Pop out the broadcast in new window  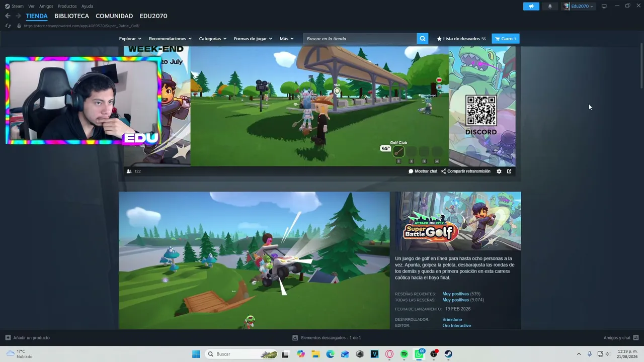(x=509, y=171)
